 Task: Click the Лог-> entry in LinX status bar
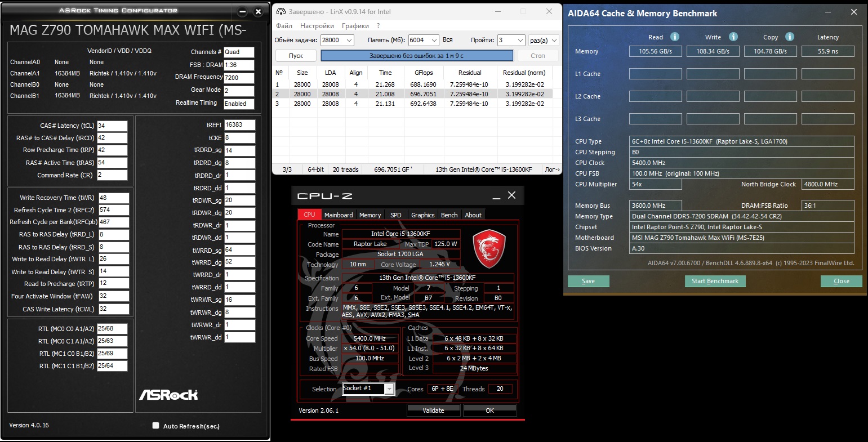553,169
